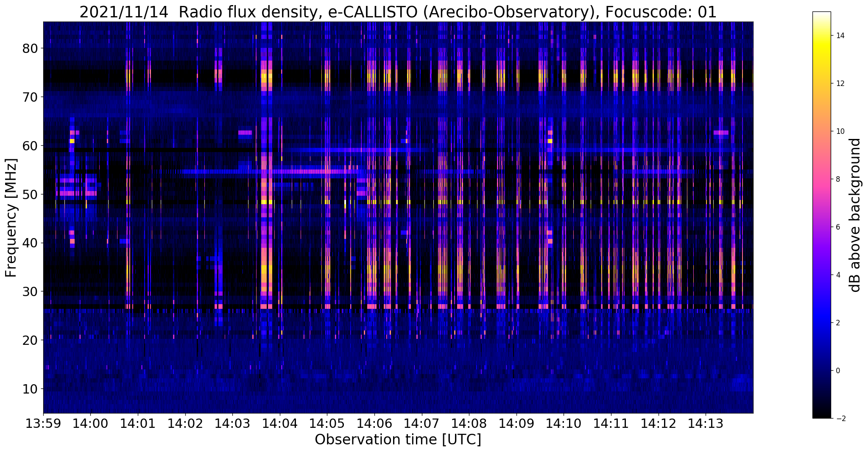Click the 30 MHz frequency tick label
Image resolution: width=868 pixels, height=452 pixels.
point(30,291)
